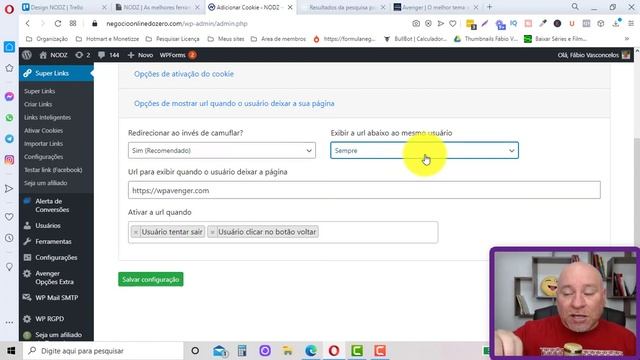
Task: Click the NODZ site name in admin bar
Action: click(x=53, y=55)
